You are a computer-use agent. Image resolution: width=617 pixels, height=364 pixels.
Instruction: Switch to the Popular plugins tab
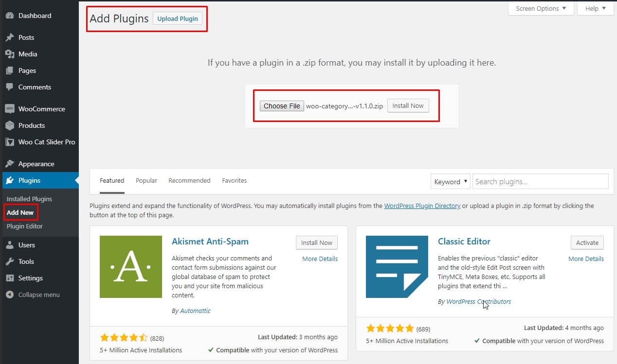pos(146,181)
